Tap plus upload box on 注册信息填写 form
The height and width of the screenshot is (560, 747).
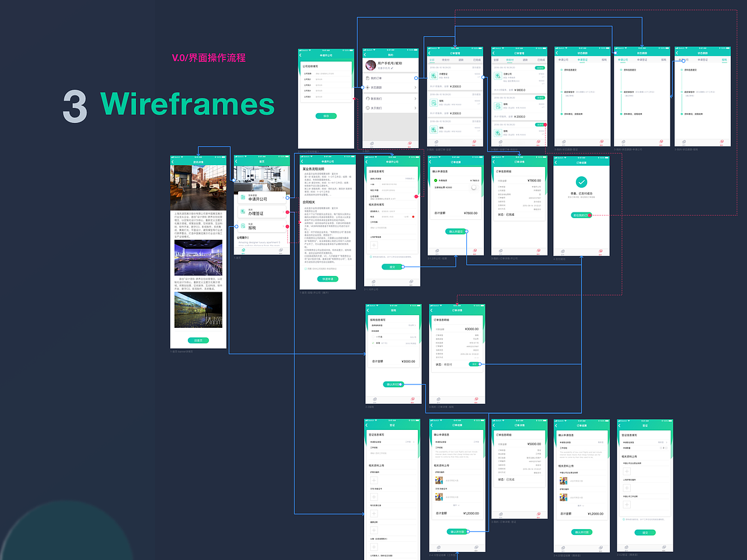point(374,245)
